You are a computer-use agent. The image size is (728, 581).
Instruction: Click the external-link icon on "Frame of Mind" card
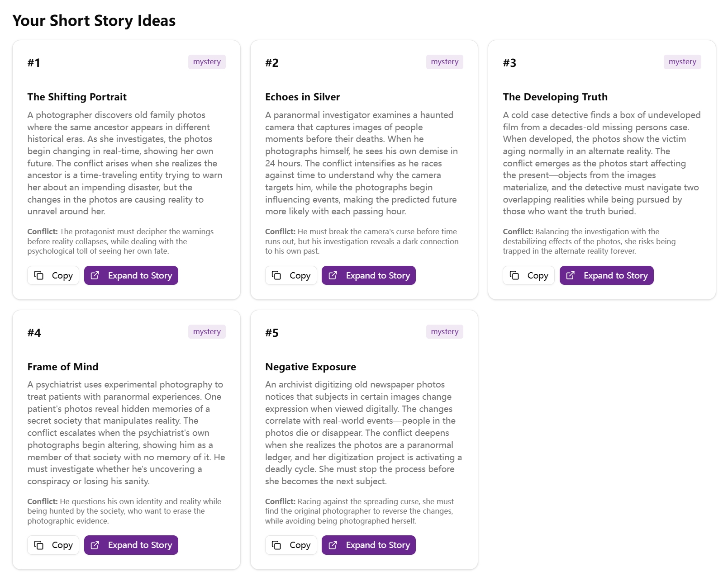[x=95, y=545]
